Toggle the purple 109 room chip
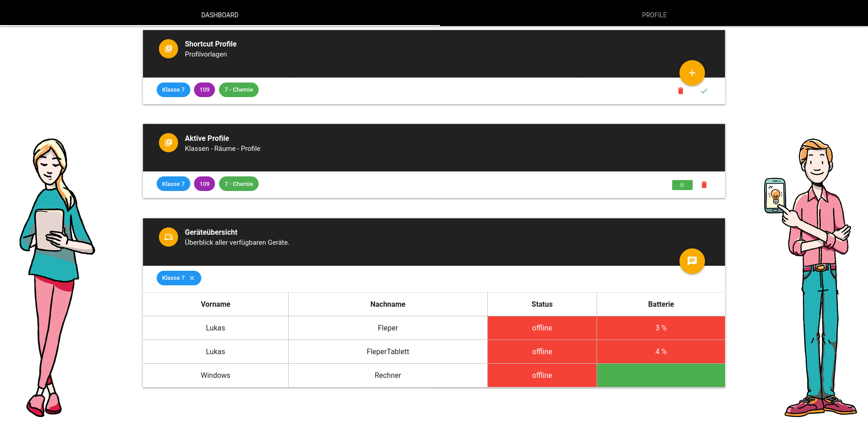 pyautogui.click(x=204, y=90)
